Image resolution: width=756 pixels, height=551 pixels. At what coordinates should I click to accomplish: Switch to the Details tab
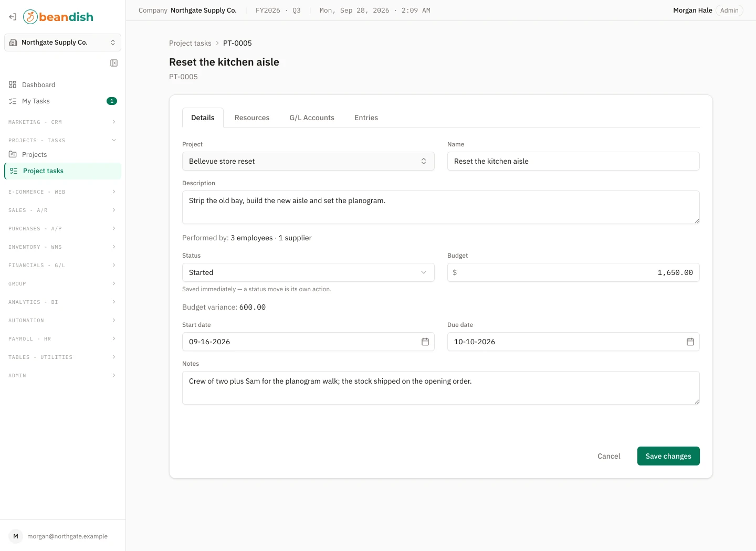point(203,118)
